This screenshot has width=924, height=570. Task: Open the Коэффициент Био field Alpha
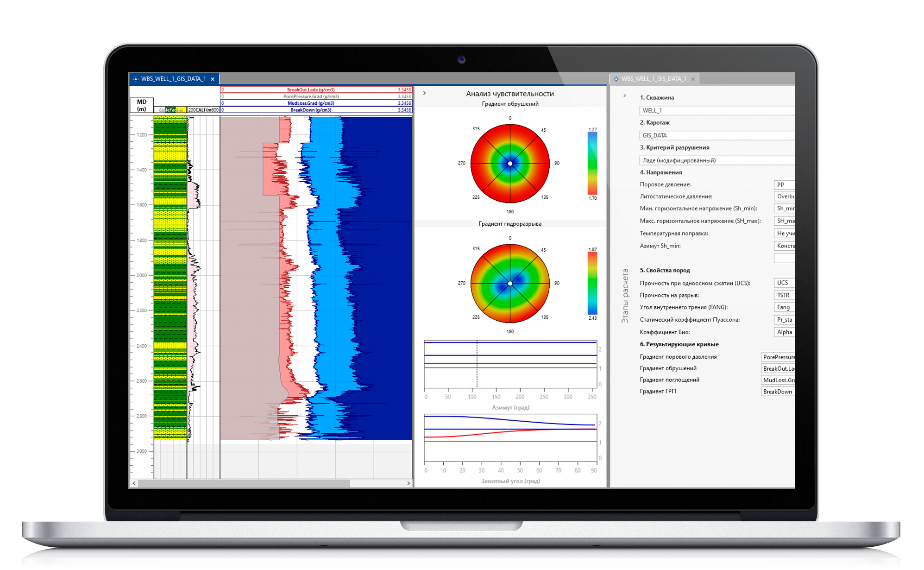coord(784,332)
